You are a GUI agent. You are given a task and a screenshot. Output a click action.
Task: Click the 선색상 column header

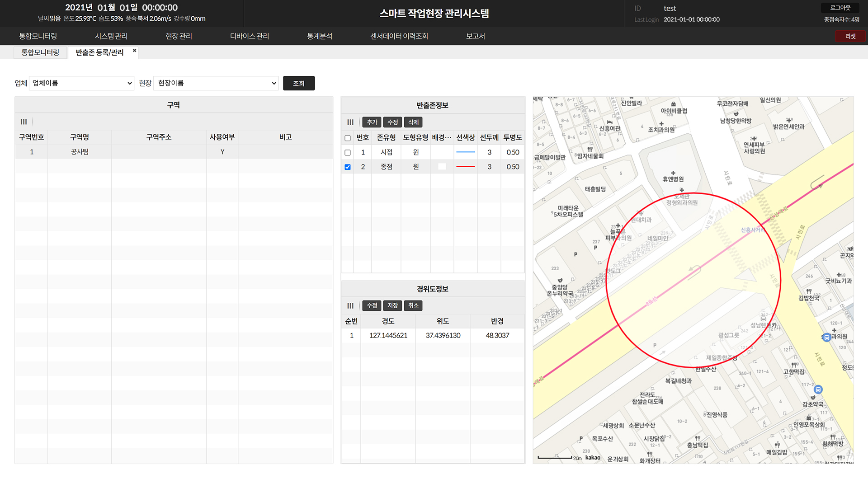[466, 138]
